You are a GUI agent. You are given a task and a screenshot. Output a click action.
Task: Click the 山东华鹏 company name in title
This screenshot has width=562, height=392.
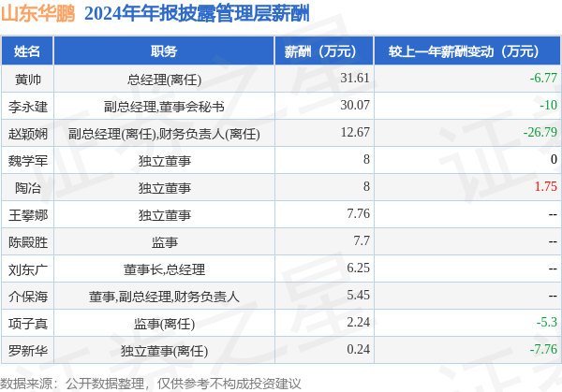(x=38, y=14)
